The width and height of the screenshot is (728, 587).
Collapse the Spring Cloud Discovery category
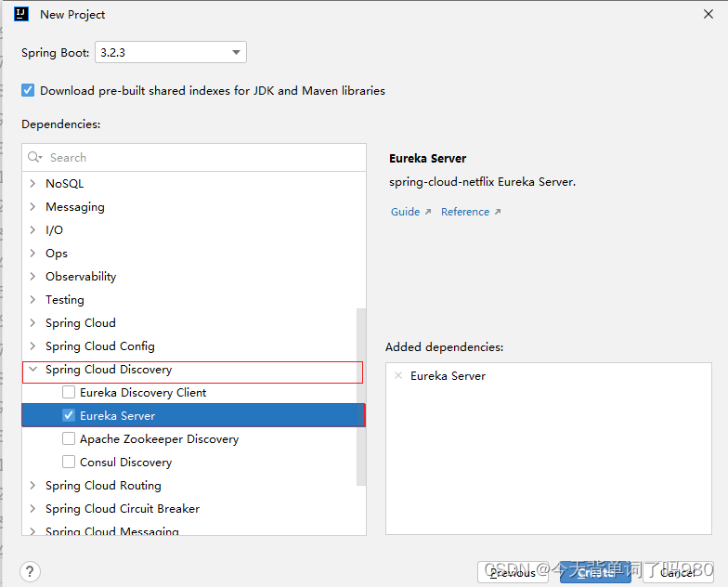pyautogui.click(x=32, y=370)
